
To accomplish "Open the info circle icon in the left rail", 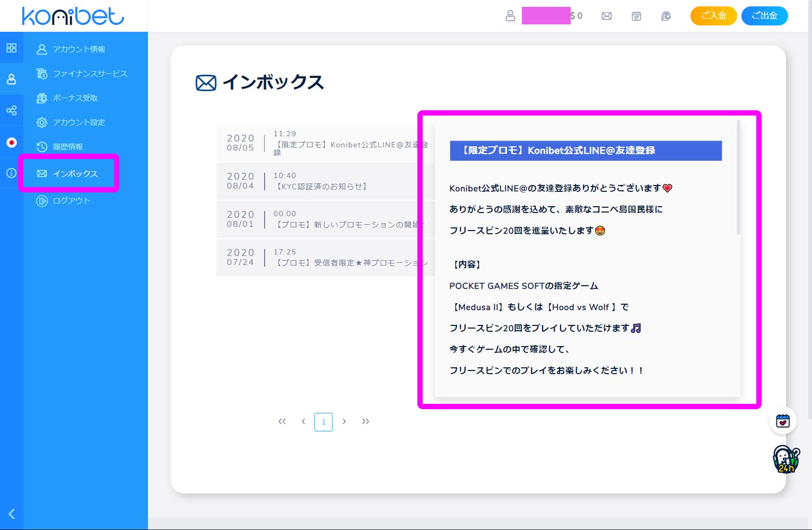I will [11, 173].
